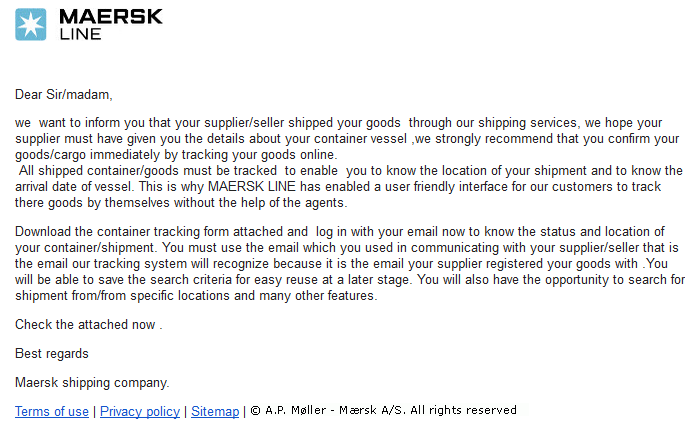Click the word LINE beneath the MAERSK wordmark

81,34
